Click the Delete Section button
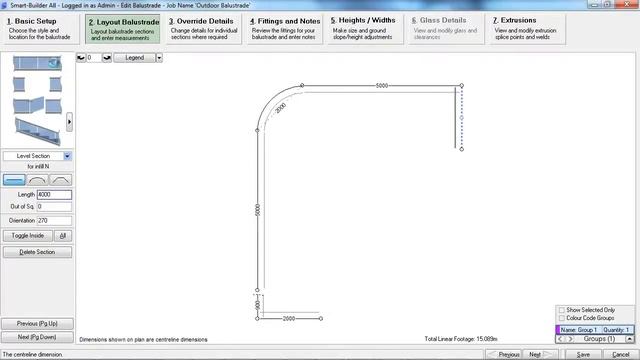 click(x=38, y=252)
